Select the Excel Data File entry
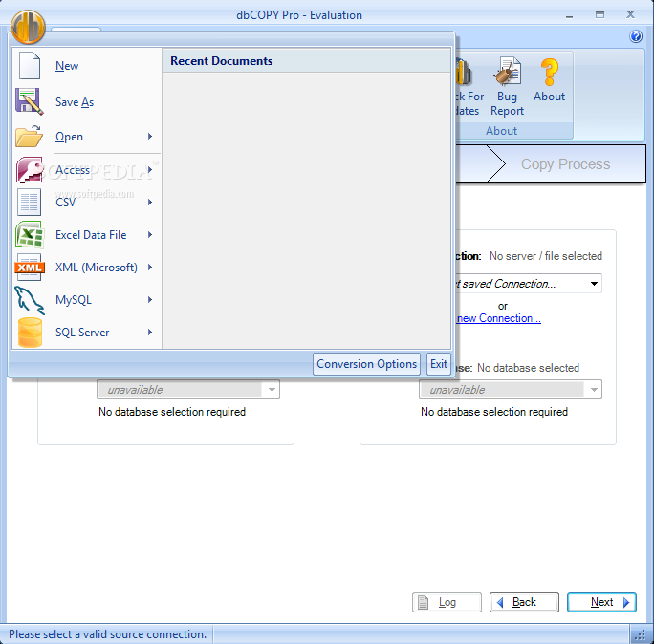The width and height of the screenshot is (654, 644). coord(86,235)
